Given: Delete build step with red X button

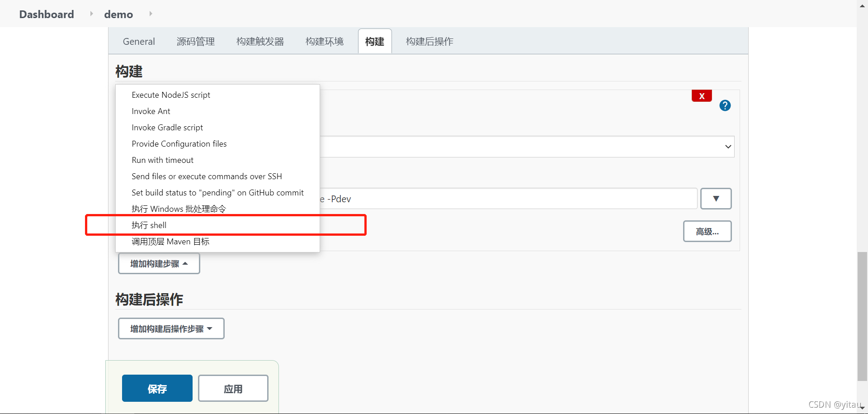Looking at the screenshot, I should 702,96.
